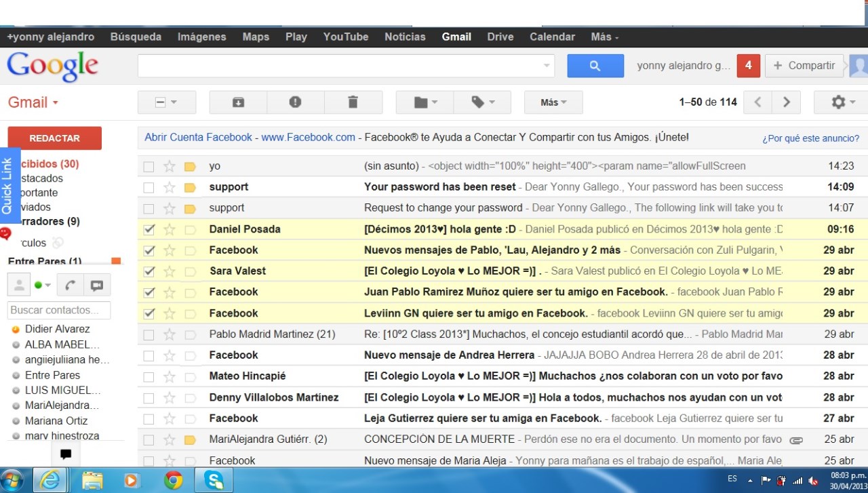
Task: Go to Drive in Google bar
Action: (500, 37)
